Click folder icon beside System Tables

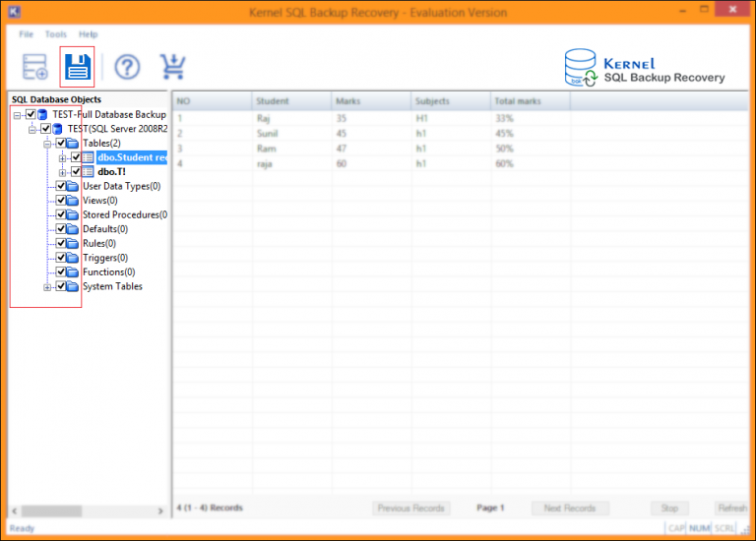(x=73, y=286)
